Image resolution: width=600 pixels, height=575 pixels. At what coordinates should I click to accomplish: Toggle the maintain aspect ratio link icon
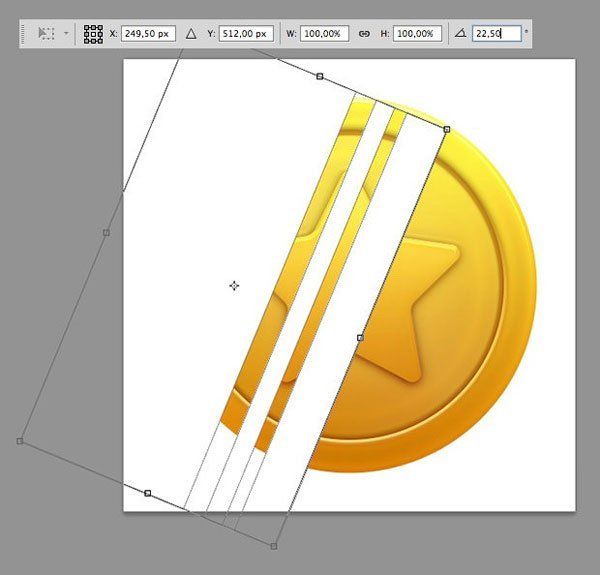point(364,34)
